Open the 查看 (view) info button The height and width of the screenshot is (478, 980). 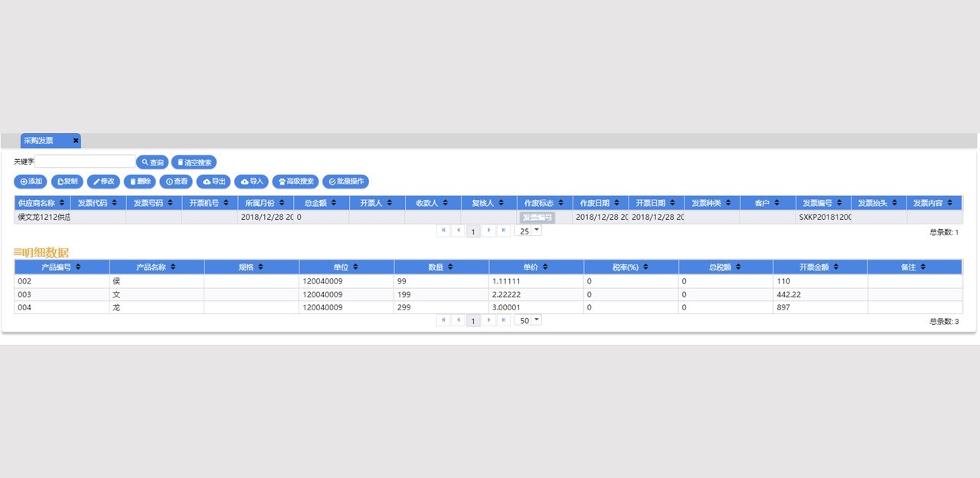coord(176,182)
